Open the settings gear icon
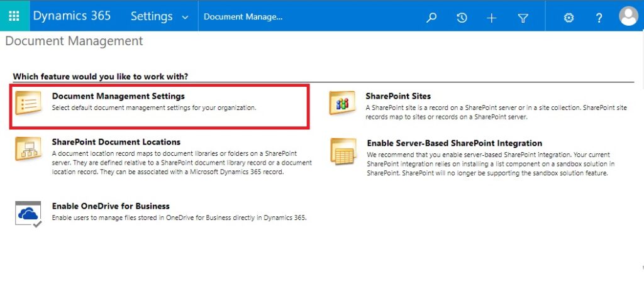Image resolution: width=644 pixels, height=286 pixels. tap(569, 18)
